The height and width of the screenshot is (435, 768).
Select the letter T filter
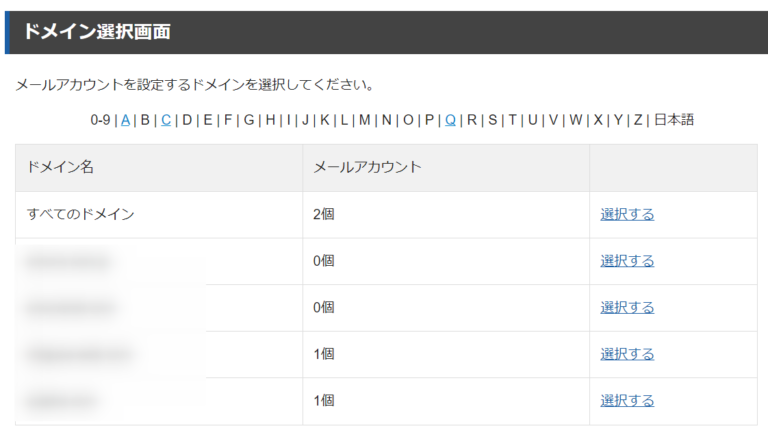[512, 120]
